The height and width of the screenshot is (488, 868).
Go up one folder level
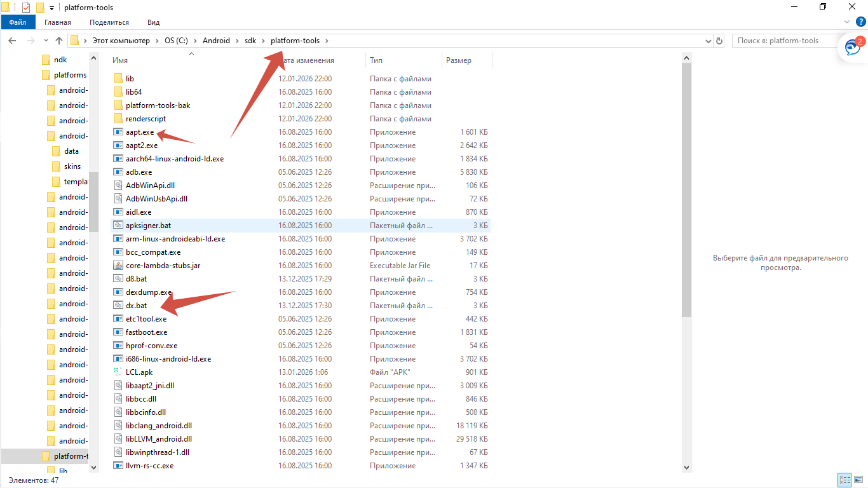click(x=59, y=41)
